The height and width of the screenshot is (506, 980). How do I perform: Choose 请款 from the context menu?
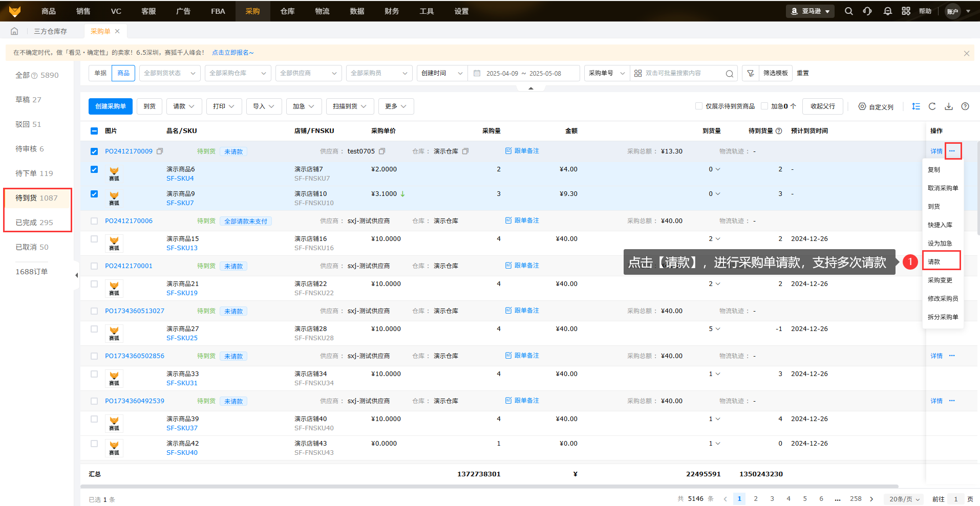click(x=934, y=261)
